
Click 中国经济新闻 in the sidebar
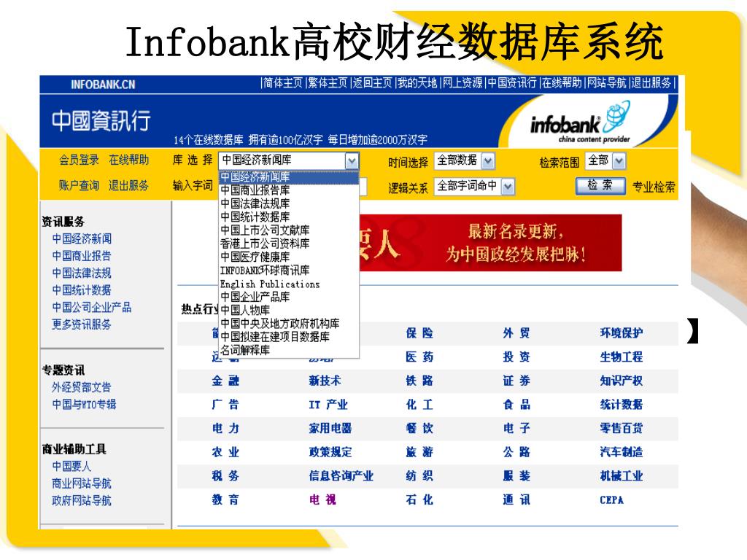[x=82, y=238]
